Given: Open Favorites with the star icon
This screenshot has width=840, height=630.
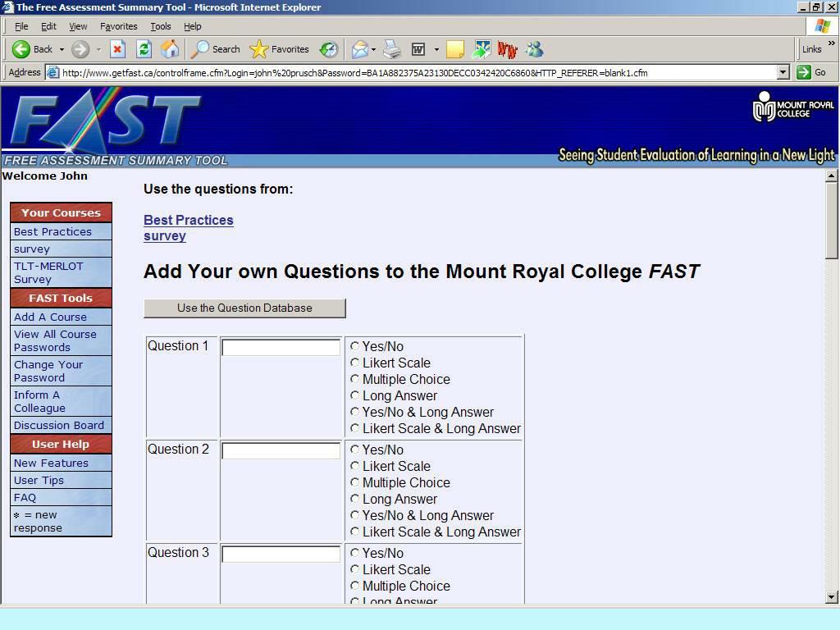Looking at the screenshot, I should tap(258, 49).
